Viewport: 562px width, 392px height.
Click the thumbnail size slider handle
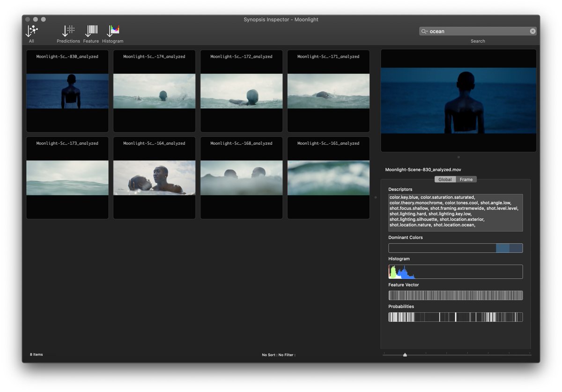click(405, 355)
